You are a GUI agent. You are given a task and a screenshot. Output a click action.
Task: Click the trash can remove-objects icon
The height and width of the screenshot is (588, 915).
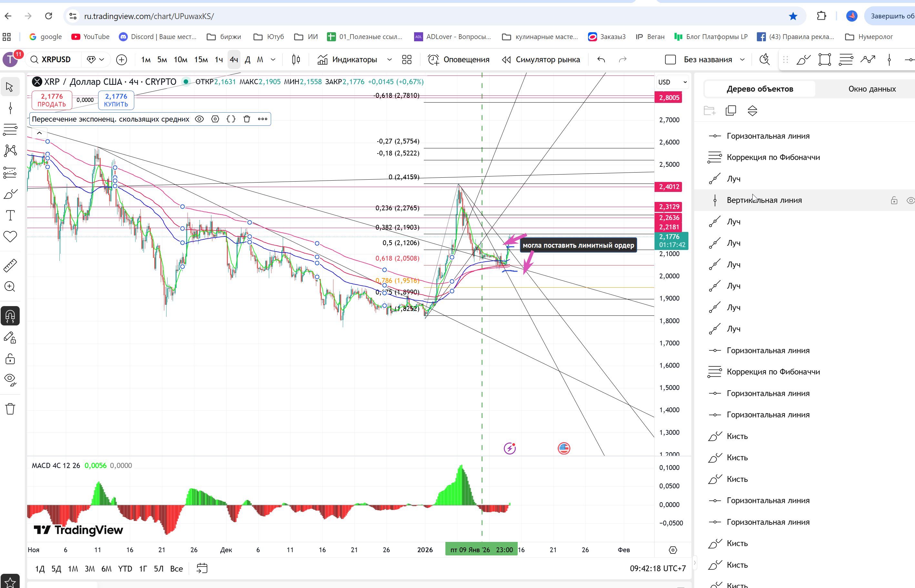tap(10, 409)
